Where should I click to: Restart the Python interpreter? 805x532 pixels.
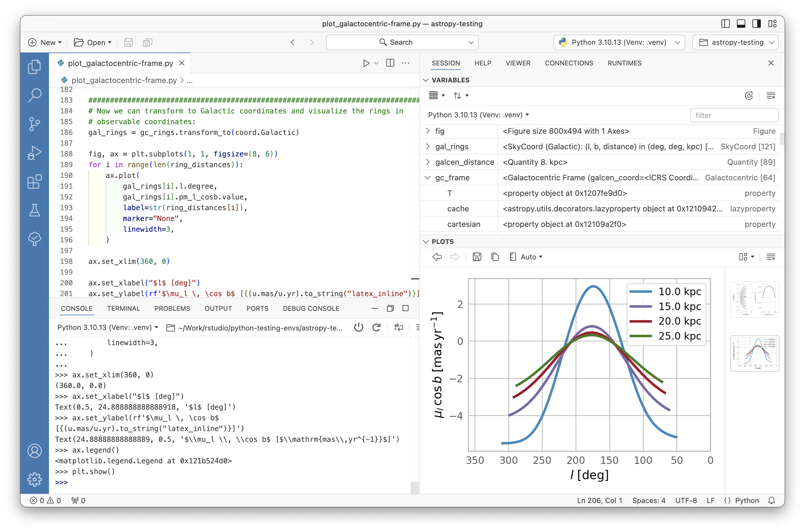pos(377,327)
